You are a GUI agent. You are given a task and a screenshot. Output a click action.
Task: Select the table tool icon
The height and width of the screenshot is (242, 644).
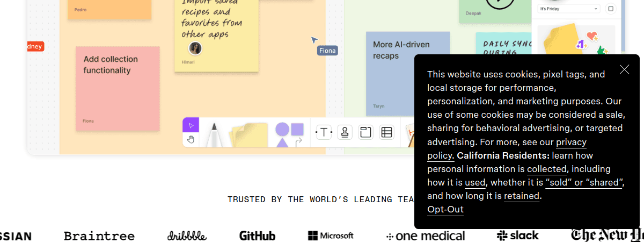click(x=386, y=132)
